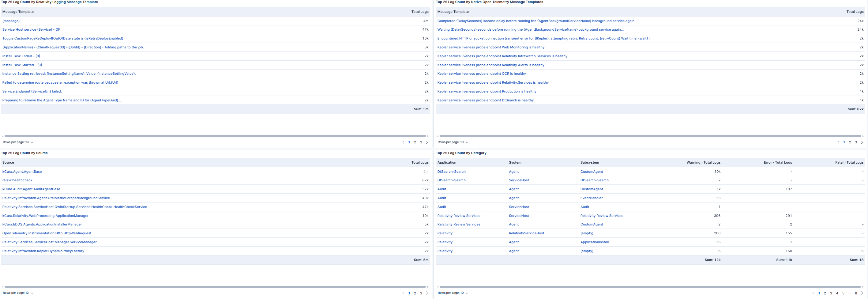This screenshot has width=868, height=299.
Task: Click previous page arrow on Log Count by Source table
Action: (403, 293)
